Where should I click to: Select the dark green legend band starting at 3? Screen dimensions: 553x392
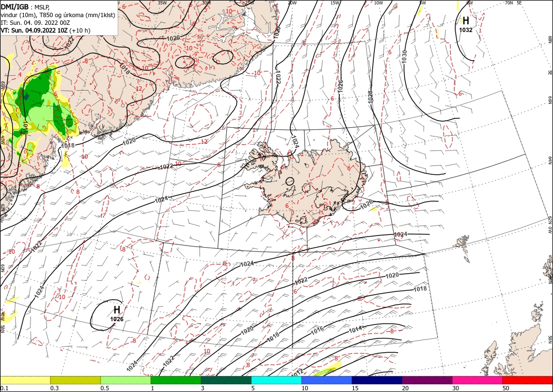point(226,380)
